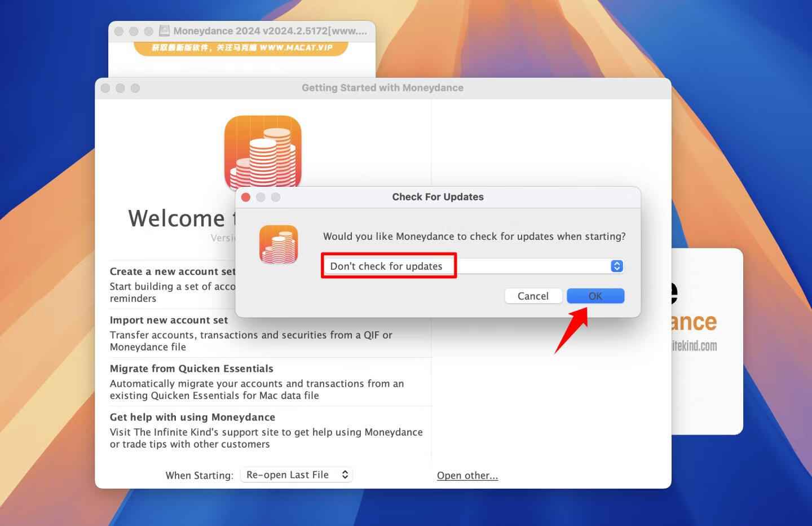Click 'Transfer accounts, transactions and securities' description
Screen dimensions: 812x526
tap(251, 341)
